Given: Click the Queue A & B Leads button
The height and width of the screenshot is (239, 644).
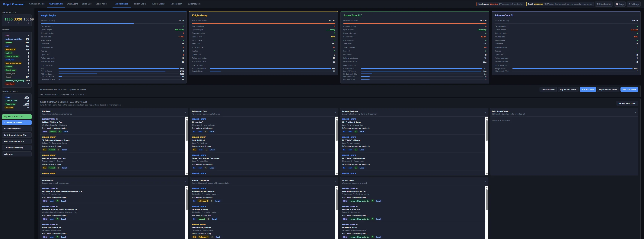Looking at the screenshot, I should 17,117.
